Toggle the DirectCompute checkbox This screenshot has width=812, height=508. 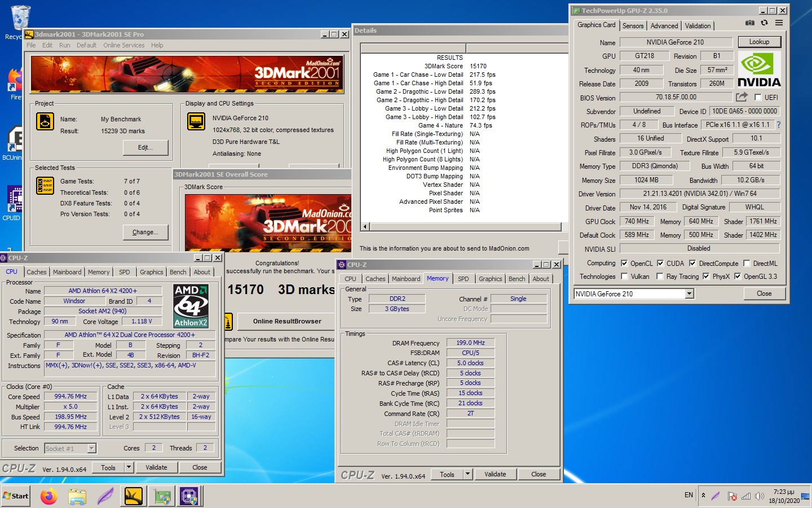tap(692, 263)
